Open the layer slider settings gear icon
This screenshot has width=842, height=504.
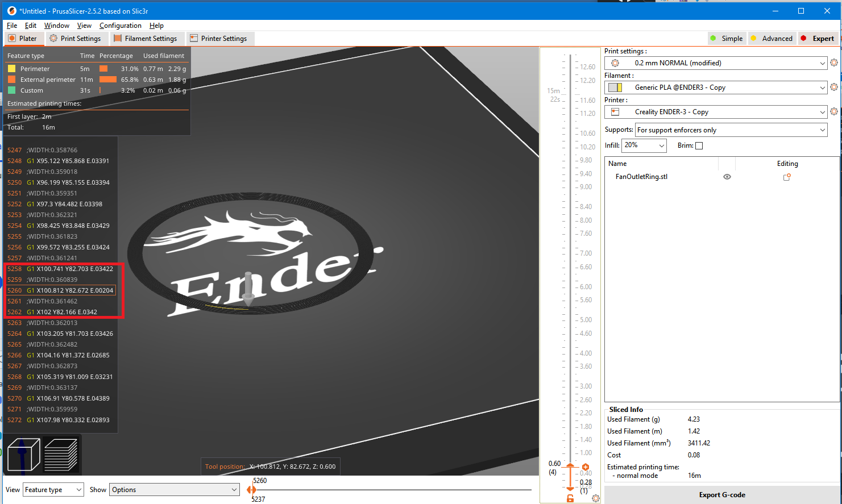pos(595,498)
